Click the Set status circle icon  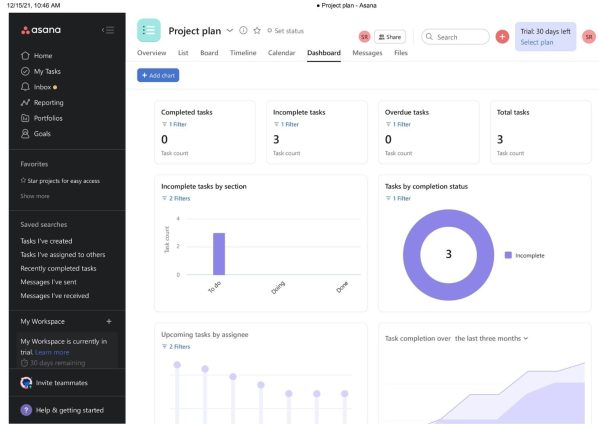(x=269, y=31)
